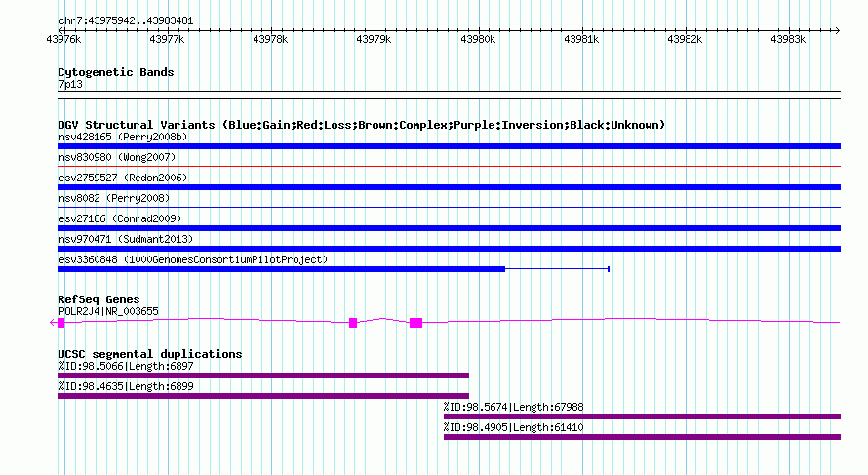868x475 pixels.
Task: Open variant nsv830980 (Wong2007) label
Action: pyautogui.click(x=117, y=157)
